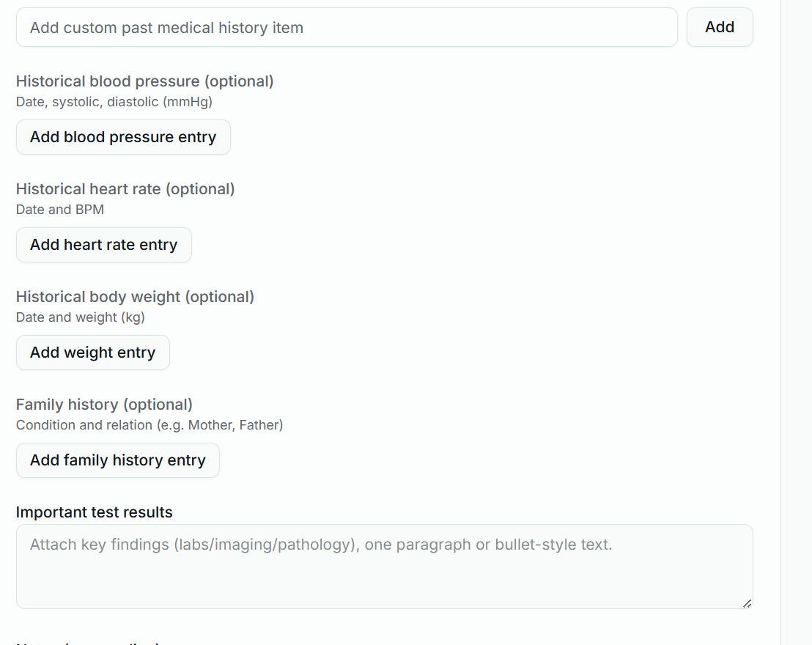Click the text area resize handle corner
This screenshot has height=645, width=812.
pyautogui.click(x=748, y=603)
